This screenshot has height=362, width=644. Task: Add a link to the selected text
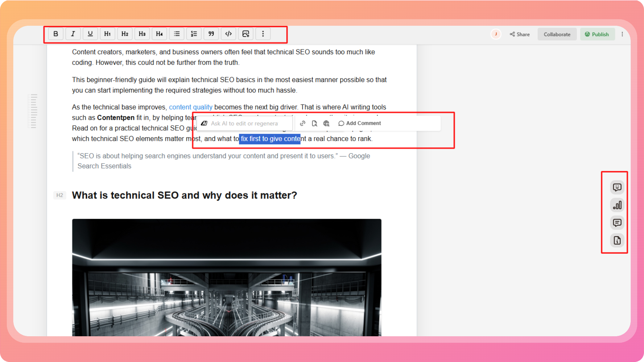303,123
